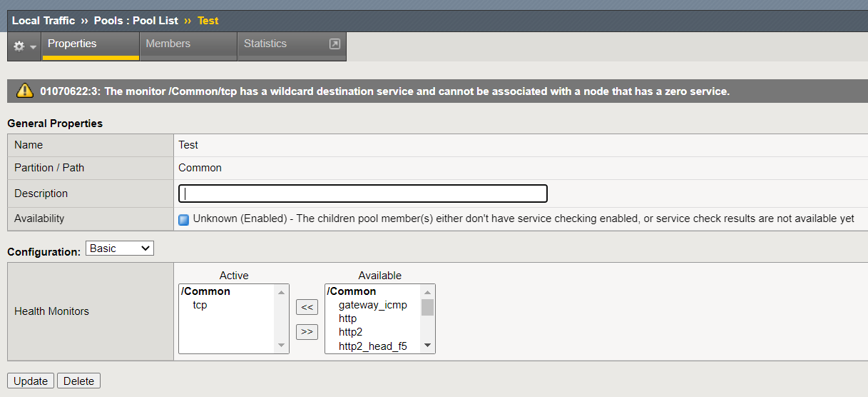Open the gear settings menu
Image resolution: width=868 pixels, height=397 pixels.
tap(24, 46)
